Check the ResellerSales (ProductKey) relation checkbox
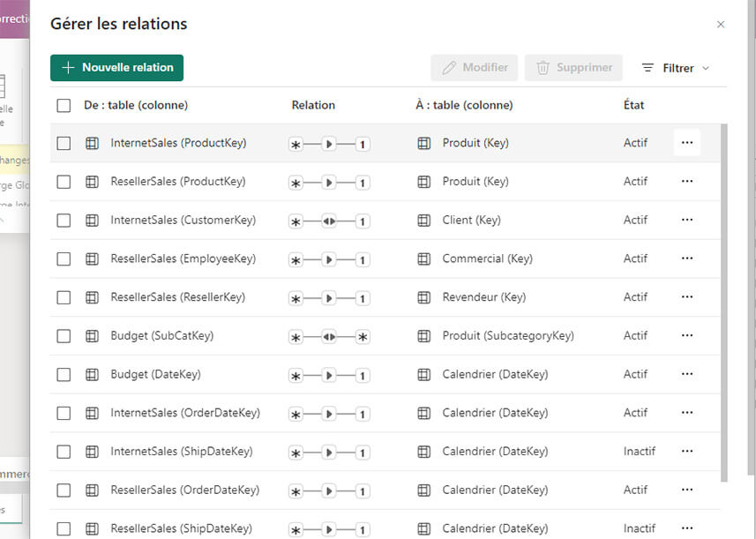The image size is (756, 539). pos(64,182)
